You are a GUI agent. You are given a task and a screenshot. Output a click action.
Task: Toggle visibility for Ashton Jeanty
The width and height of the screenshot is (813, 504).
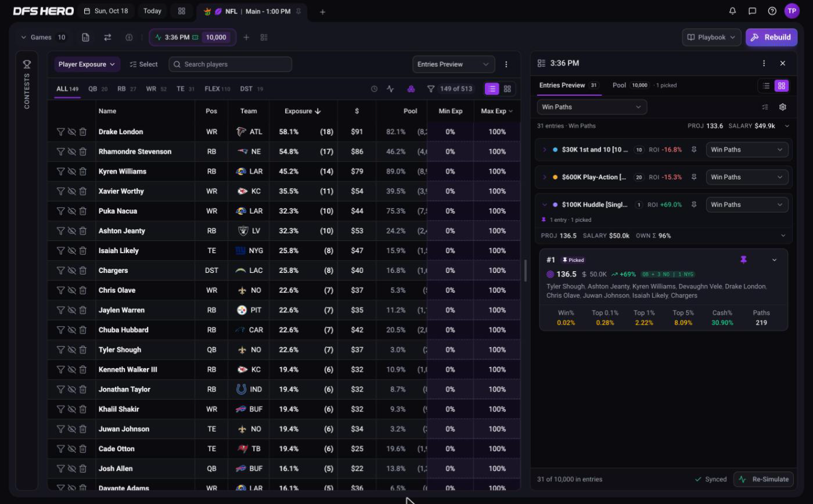click(x=71, y=231)
